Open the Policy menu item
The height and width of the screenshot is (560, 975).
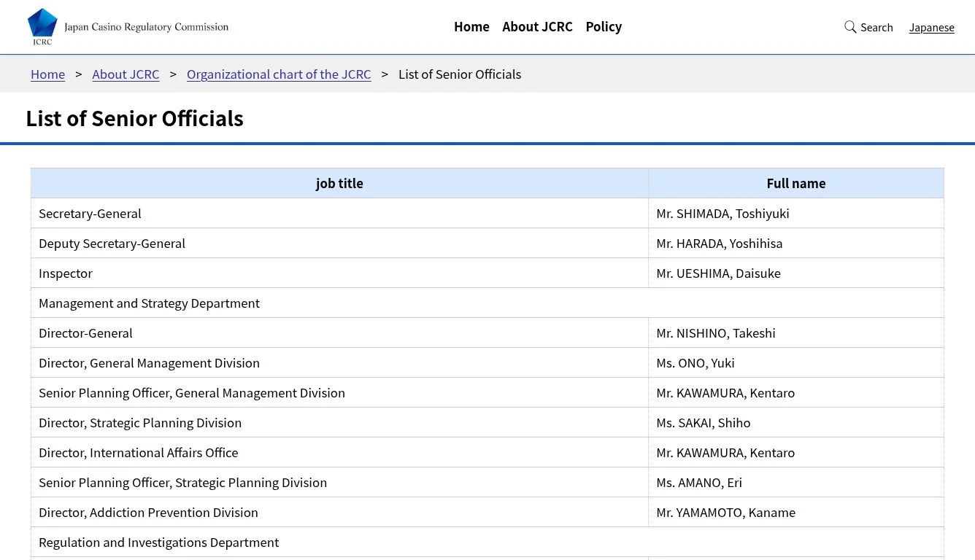tap(604, 26)
